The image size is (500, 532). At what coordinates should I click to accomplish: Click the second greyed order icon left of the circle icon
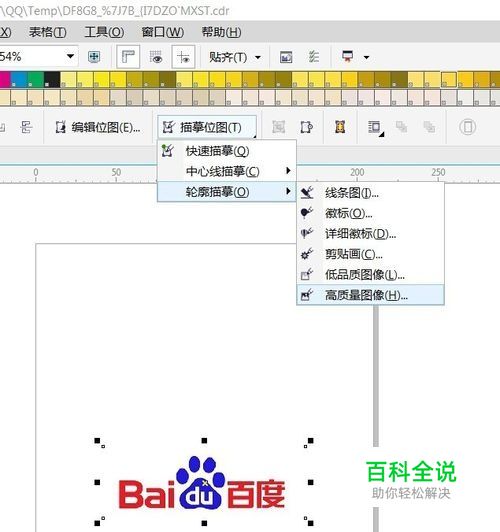(429, 127)
